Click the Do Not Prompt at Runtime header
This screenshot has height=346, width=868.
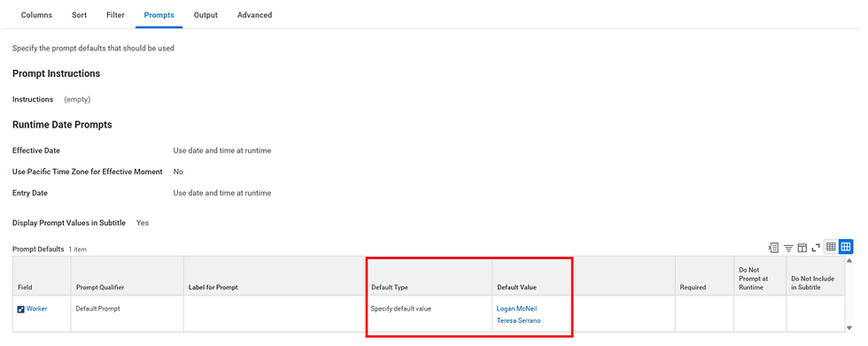click(x=760, y=276)
